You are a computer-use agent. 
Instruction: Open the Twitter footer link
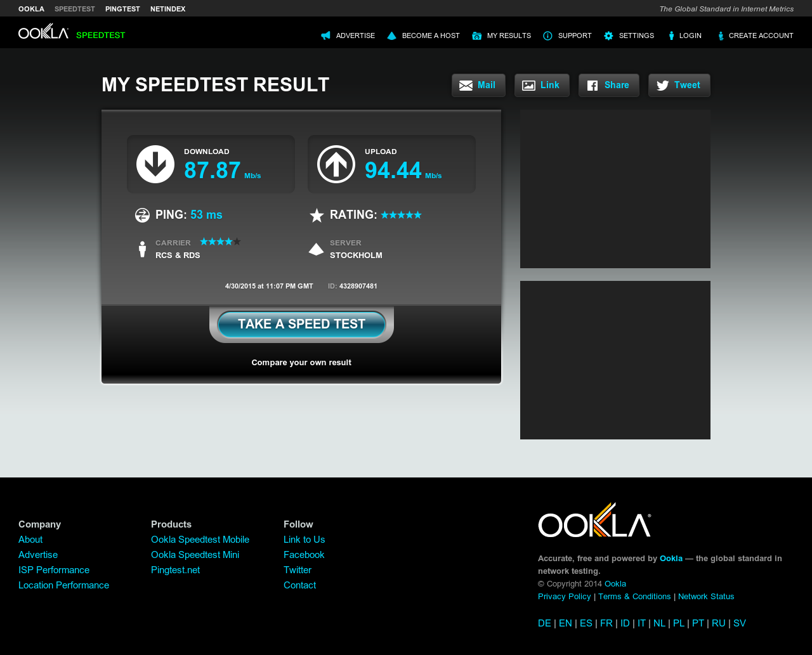pos(298,570)
